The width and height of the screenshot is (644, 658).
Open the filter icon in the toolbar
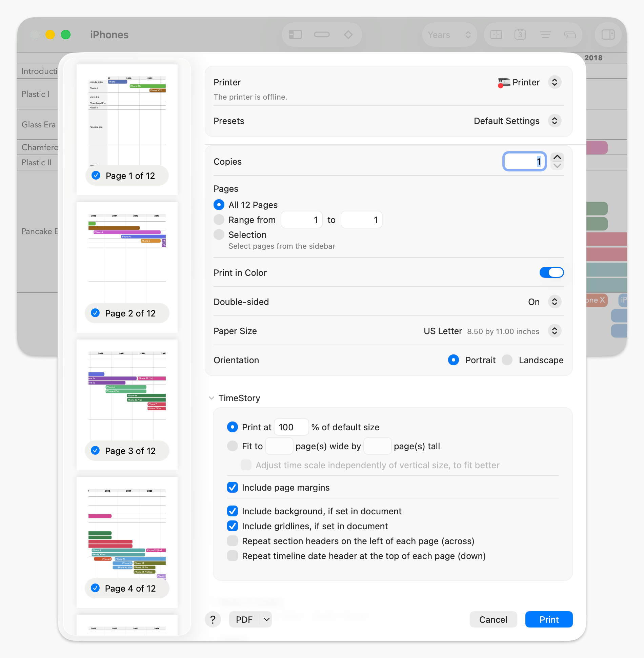[x=545, y=34]
